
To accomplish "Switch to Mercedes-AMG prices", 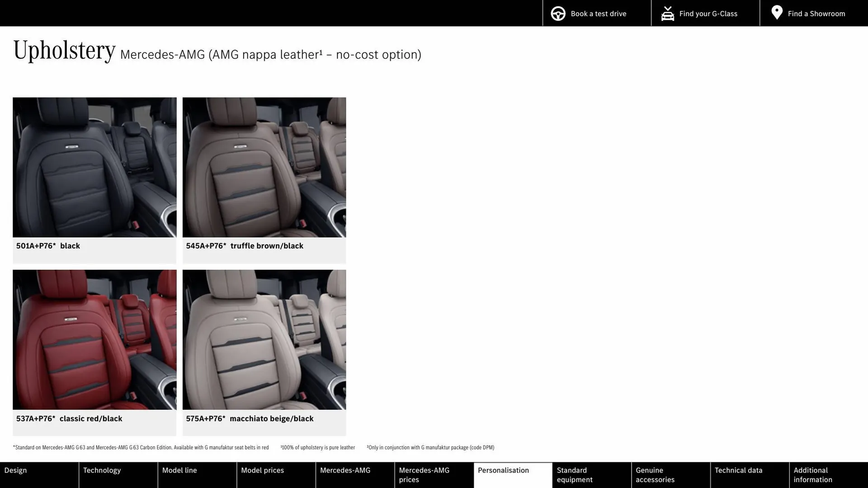I will click(x=424, y=474).
